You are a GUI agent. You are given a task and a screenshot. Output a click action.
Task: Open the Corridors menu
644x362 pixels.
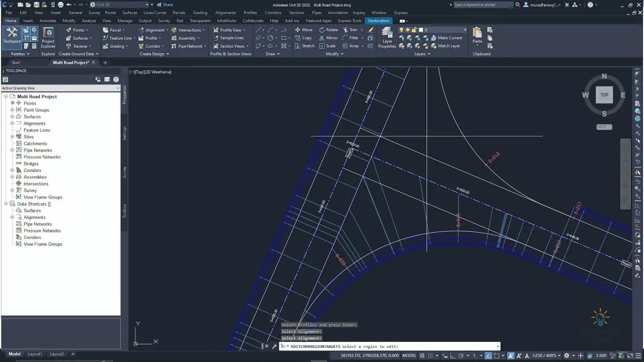click(x=273, y=13)
